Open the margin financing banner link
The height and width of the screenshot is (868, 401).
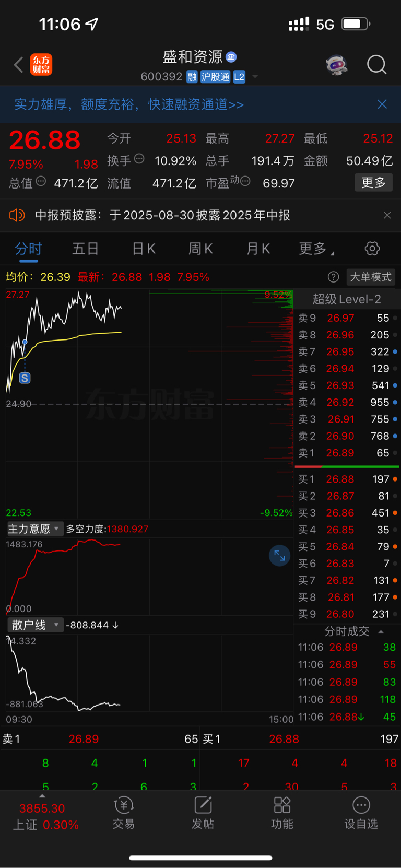coord(129,104)
